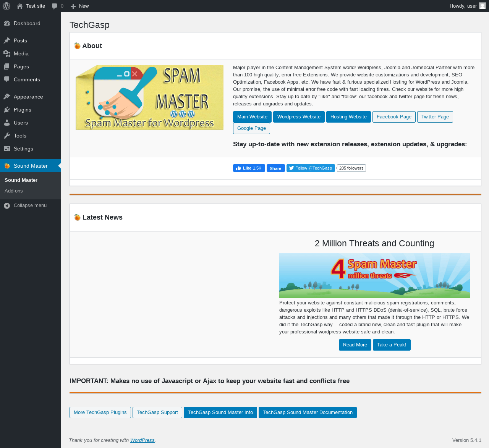The image size is (489, 448).
Task: Open the Wordpress Website button
Action: [299, 117]
